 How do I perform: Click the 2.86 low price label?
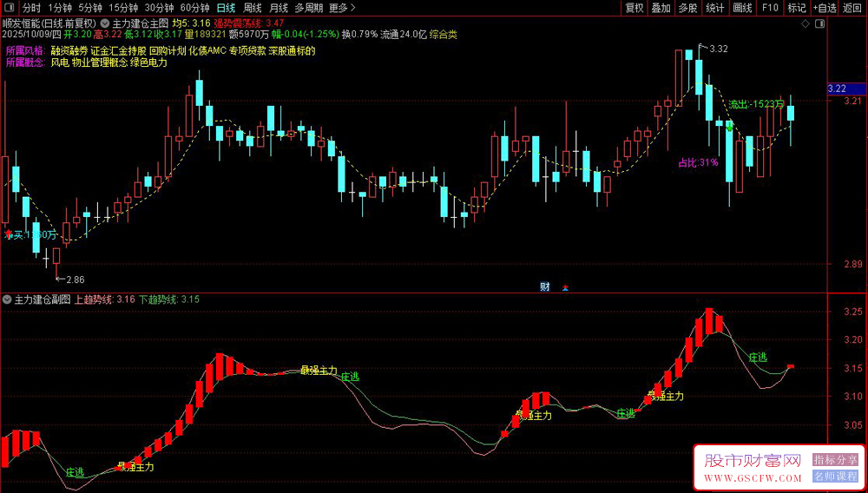click(x=76, y=279)
